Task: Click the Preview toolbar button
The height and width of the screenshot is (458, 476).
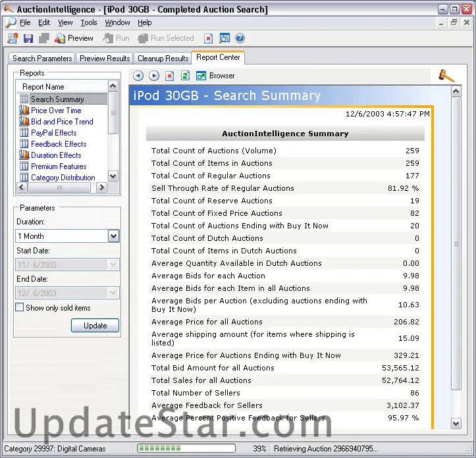Action: click(x=74, y=38)
